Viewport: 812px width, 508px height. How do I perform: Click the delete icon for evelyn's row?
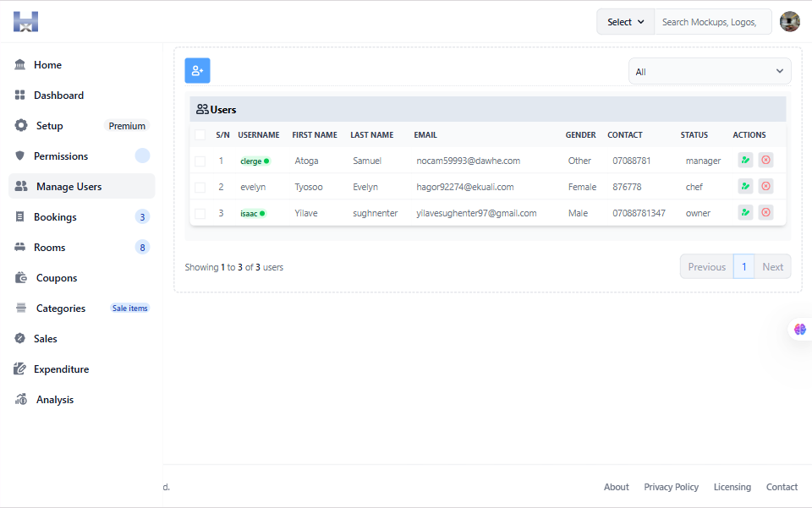(765, 185)
